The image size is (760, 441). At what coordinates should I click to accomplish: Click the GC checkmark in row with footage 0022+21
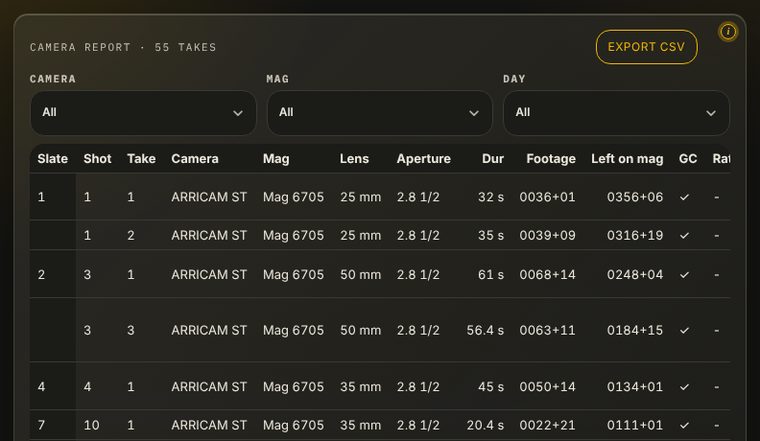coord(684,425)
